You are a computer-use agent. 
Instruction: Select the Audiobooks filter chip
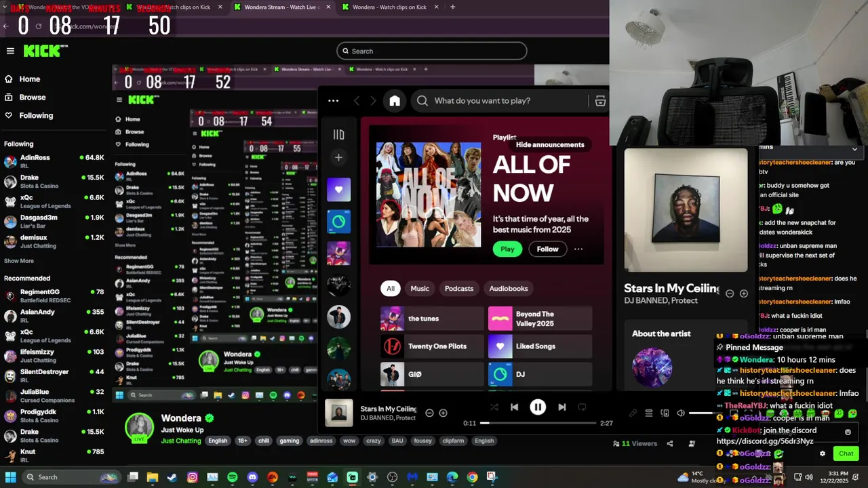point(509,288)
